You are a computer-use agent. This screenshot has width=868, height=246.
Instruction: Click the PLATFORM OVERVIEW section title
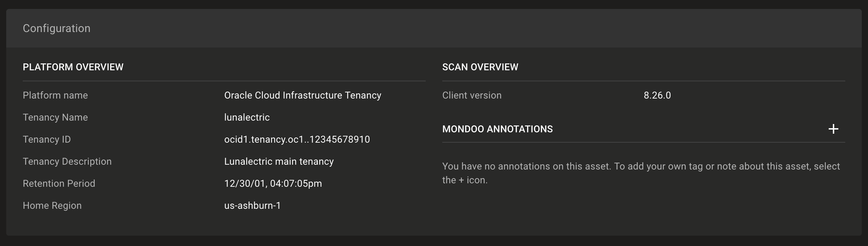pos(73,67)
